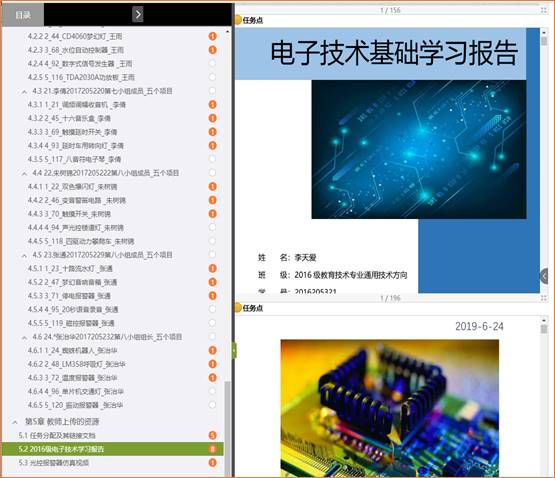Click empty status circle for 4.5.5 row

tap(212, 323)
